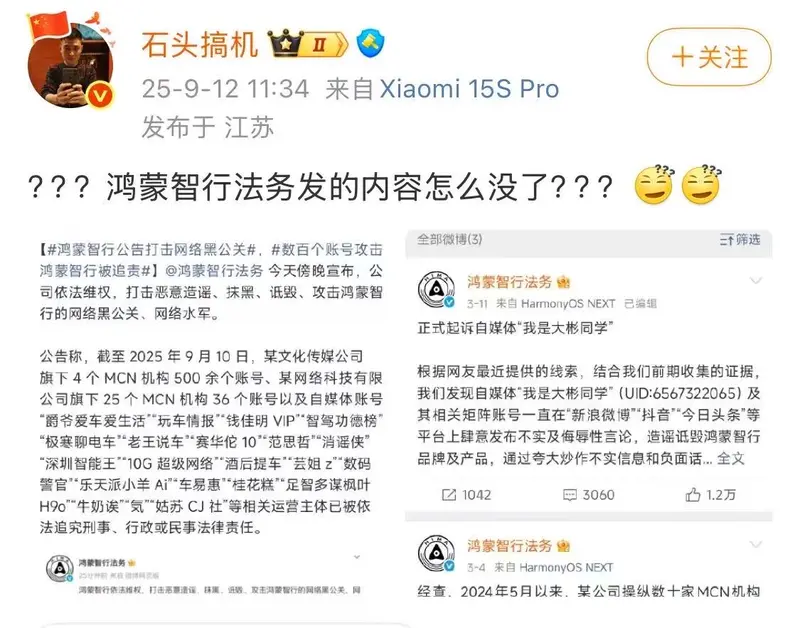Open second 鸿蒙智行法务 avatar dated 3-4
This screenshot has width=800, height=628.
[x=436, y=554]
